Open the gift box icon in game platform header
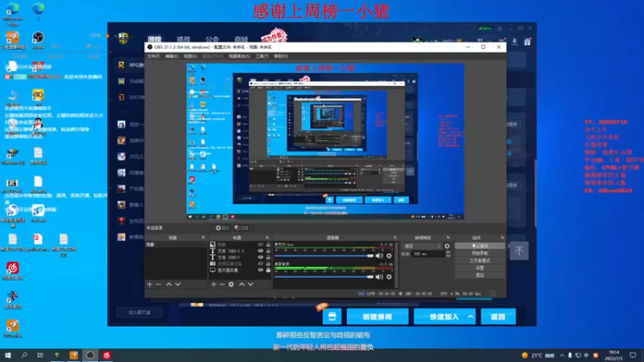644x362 pixels. point(527,42)
